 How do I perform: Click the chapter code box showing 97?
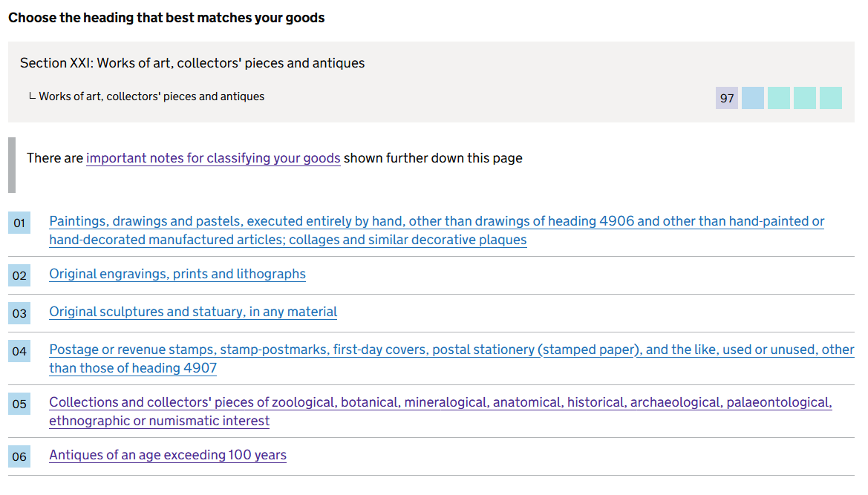727,98
